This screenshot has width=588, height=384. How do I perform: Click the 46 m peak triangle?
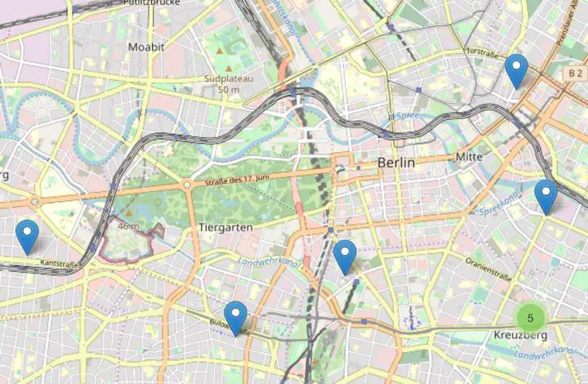129,213
